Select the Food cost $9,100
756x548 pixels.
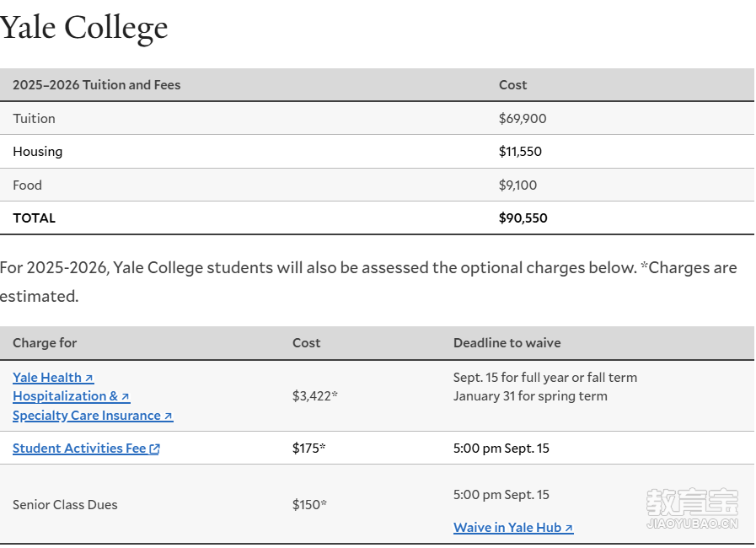point(517,185)
